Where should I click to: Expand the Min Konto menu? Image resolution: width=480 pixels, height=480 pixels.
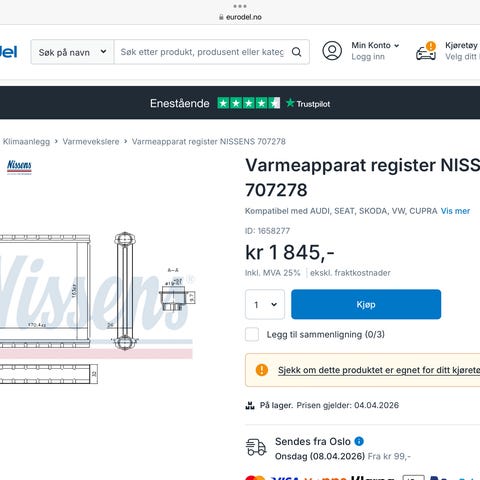click(375, 45)
